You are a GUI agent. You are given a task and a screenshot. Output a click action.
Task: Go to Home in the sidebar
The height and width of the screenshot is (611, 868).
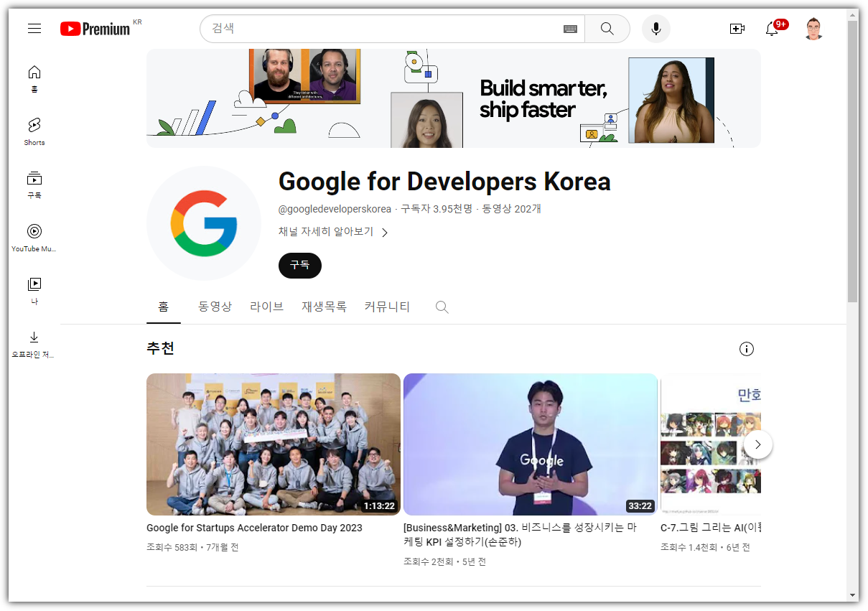tap(34, 79)
